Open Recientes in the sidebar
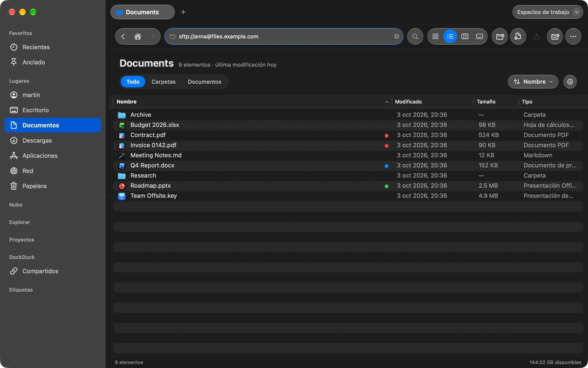Viewport: 588px width, 368px height. tap(53, 47)
